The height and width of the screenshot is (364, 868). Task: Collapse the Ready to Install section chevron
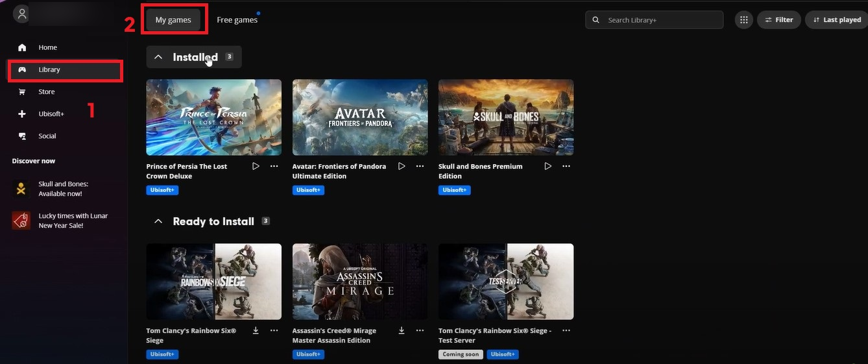tap(158, 221)
